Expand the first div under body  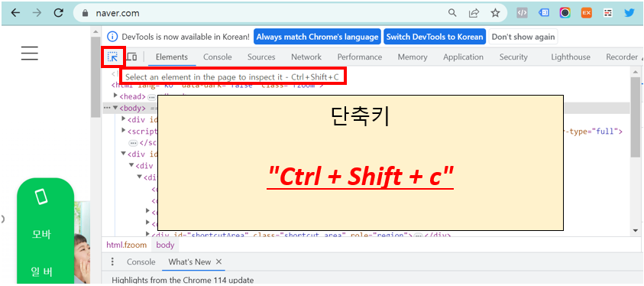124,119
